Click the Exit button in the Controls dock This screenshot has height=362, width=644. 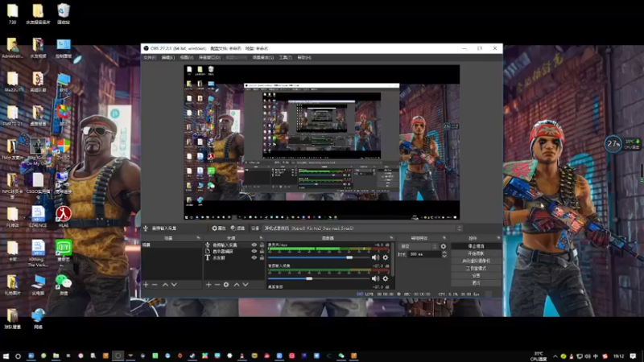(x=476, y=283)
